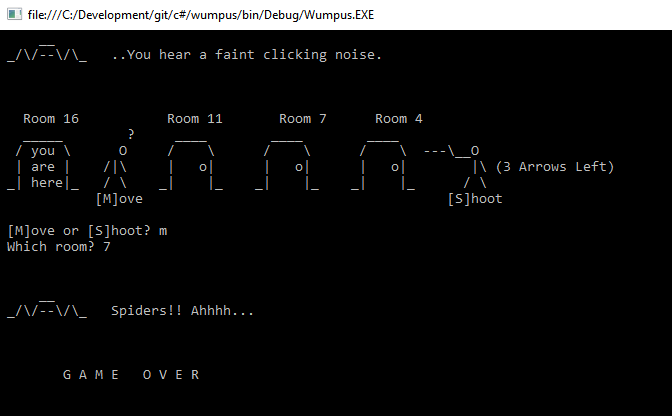Click the 'You hear a faint clicking noise' message
This screenshot has width=672, height=416.
tap(246, 55)
